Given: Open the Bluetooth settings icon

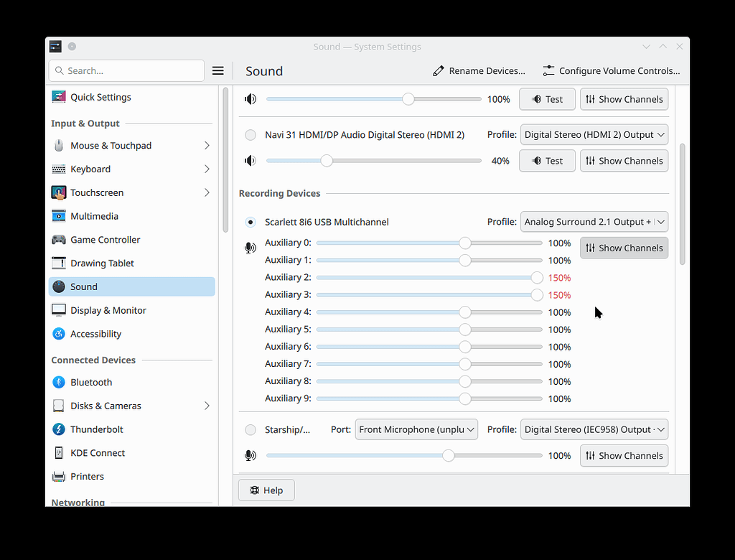Looking at the screenshot, I should point(58,382).
